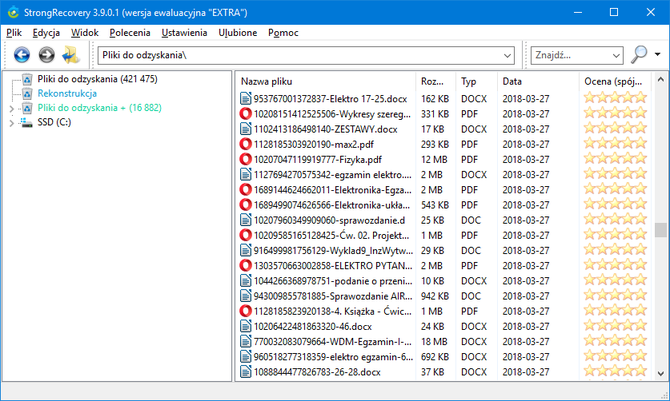The width and height of the screenshot is (670, 401).
Task: Select Pliki do odzyskania + (16 882) node
Action: pos(100,108)
